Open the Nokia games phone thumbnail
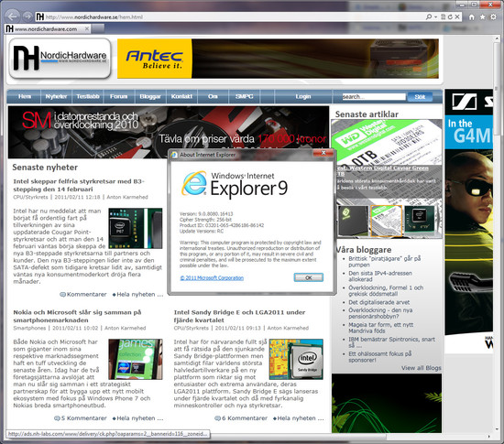Image resolution: width=504 pixels, height=444 pixels. 136,359
